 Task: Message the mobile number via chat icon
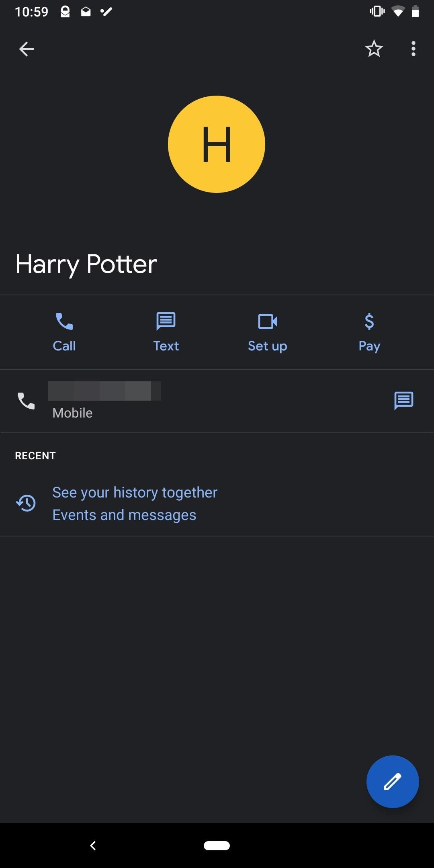point(404,401)
